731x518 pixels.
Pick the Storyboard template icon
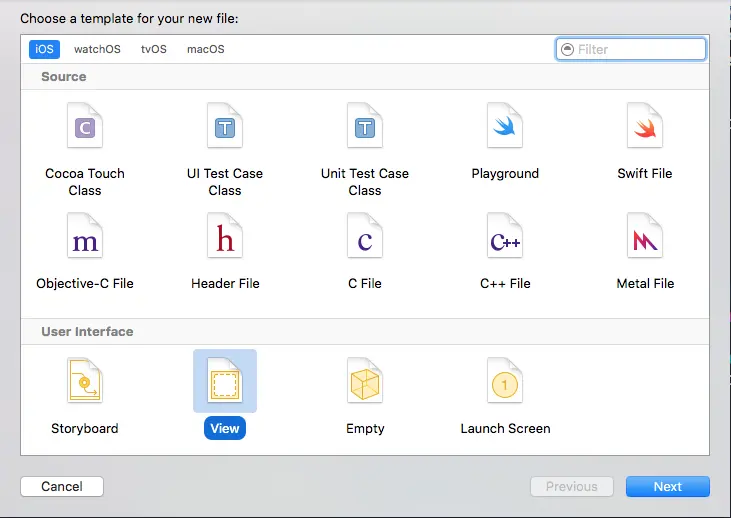pyautogui.click(x=85, y=380)
